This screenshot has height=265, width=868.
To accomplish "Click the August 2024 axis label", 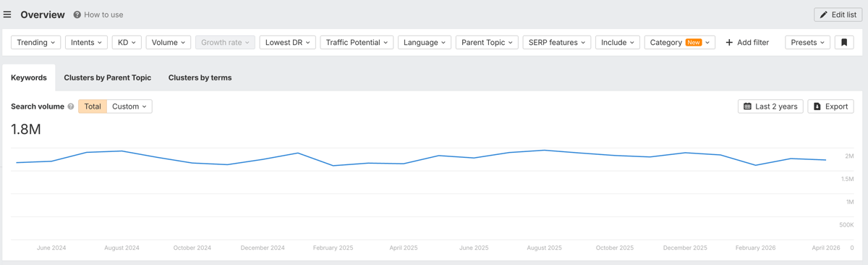I will point(122,248).
